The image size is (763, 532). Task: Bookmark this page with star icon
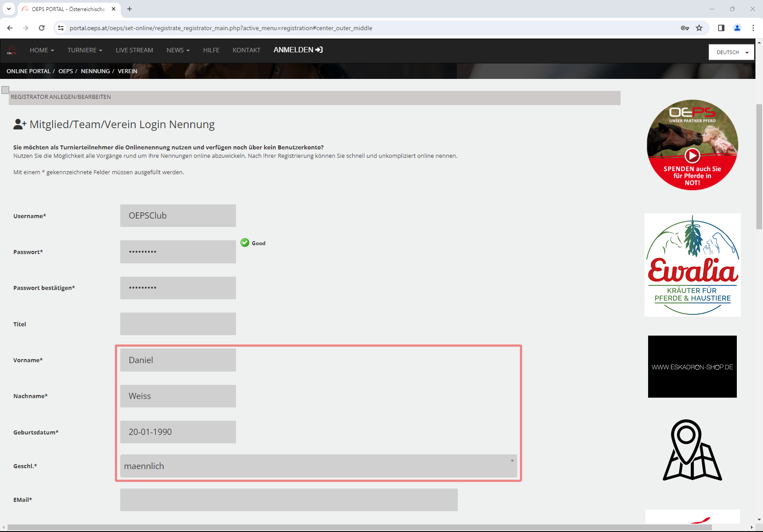click(699, 28)
